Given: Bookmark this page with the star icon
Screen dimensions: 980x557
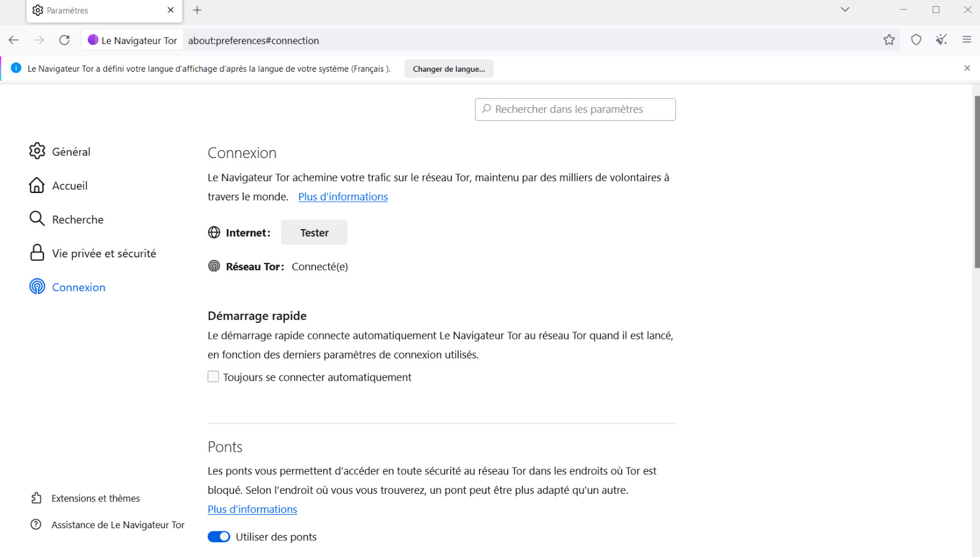Looking at the screenshot, I should click(889, 40).
